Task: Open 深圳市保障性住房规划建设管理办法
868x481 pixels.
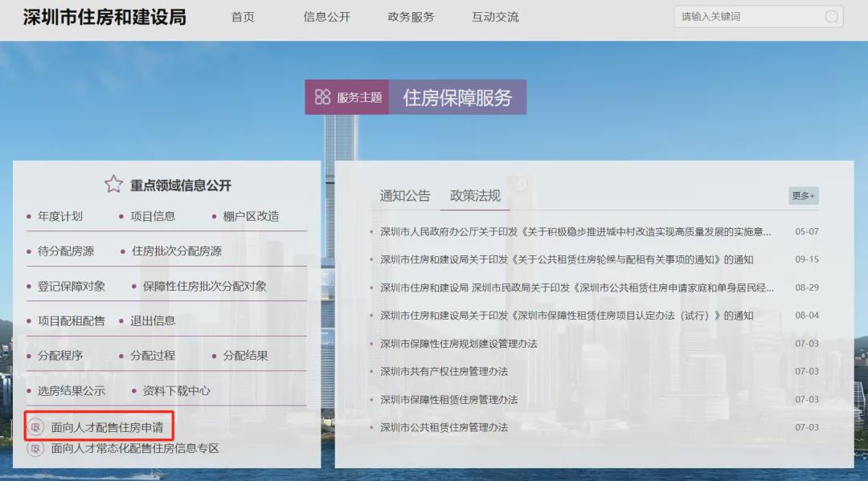Action: (458, 344)
